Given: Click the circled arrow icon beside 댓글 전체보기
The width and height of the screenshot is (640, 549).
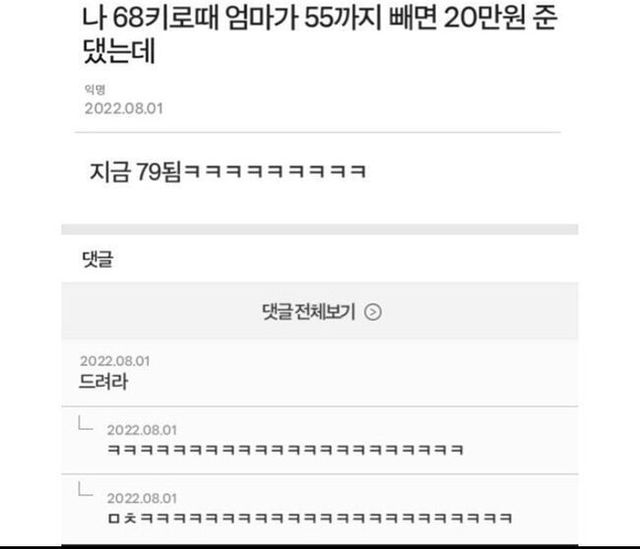Looking at the screenshot, I should coord(373,312).
